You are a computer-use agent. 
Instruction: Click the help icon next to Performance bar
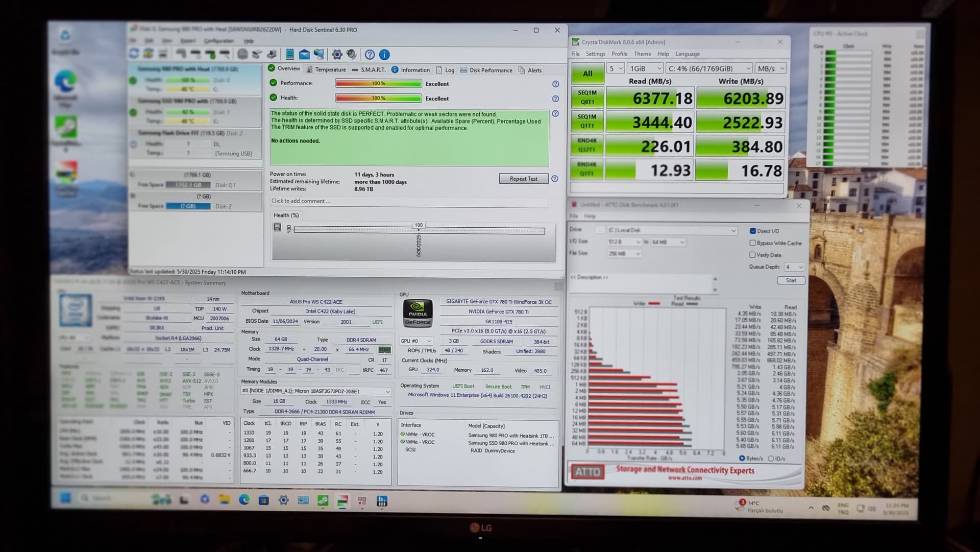coord(555,84)
